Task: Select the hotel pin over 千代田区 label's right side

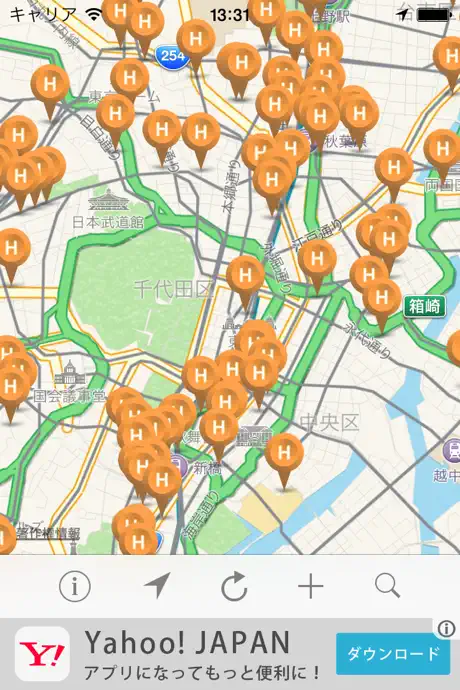Action: click(x=245, y=282)
